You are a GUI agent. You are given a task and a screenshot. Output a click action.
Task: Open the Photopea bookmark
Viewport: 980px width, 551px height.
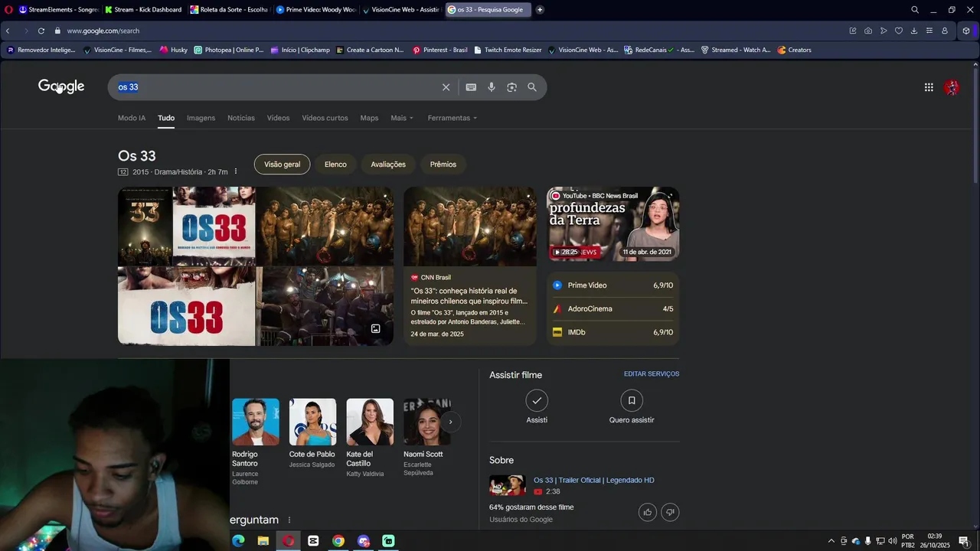[x=229, y=50]
